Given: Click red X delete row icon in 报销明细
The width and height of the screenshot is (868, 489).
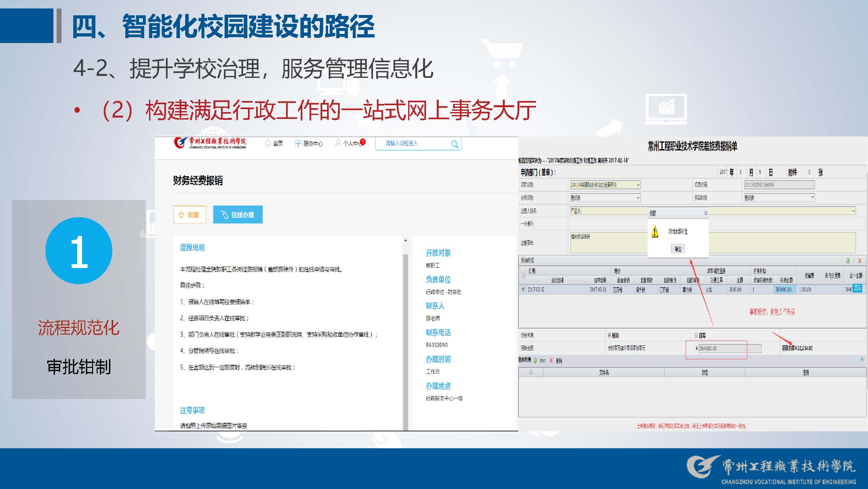Looking at the screenshot, I should click(x=860, y=260).
